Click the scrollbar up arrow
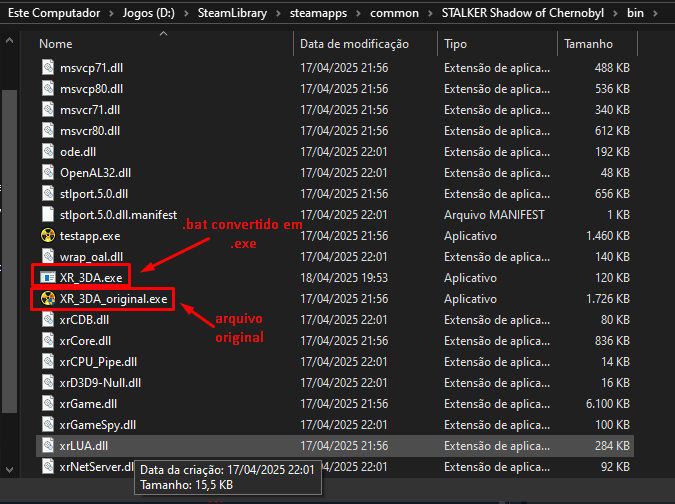 9,41
